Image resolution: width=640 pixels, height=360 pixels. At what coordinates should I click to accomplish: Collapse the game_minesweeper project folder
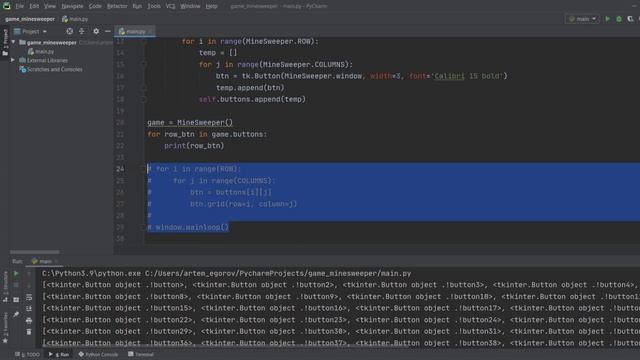(13, 42)
